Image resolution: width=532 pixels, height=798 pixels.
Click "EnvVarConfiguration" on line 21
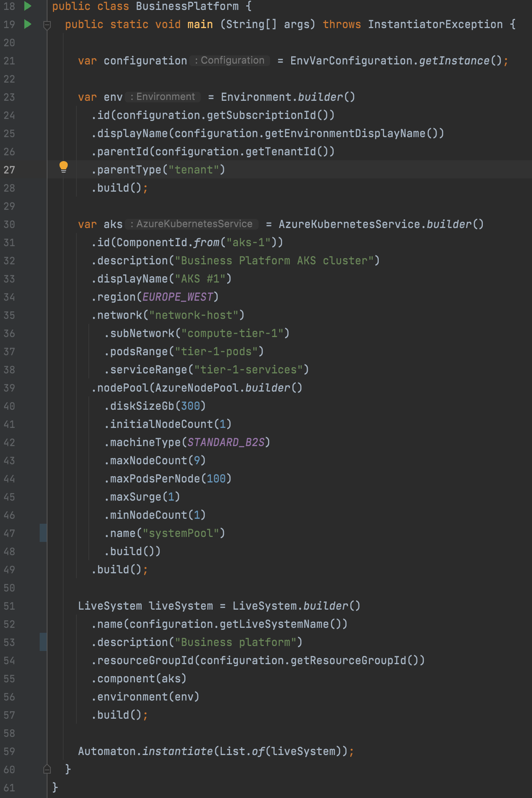click(x=351, y=61)
